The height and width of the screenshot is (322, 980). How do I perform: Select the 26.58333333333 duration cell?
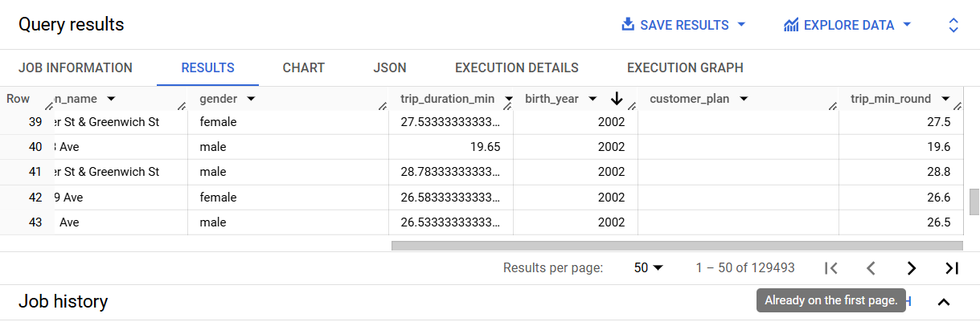451,198
